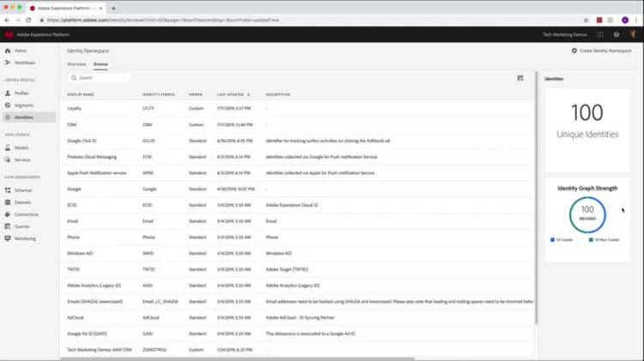Click the blue legend swatch under chart
The width and height of the screenshot is (644, 361).
tap(552, 239)
